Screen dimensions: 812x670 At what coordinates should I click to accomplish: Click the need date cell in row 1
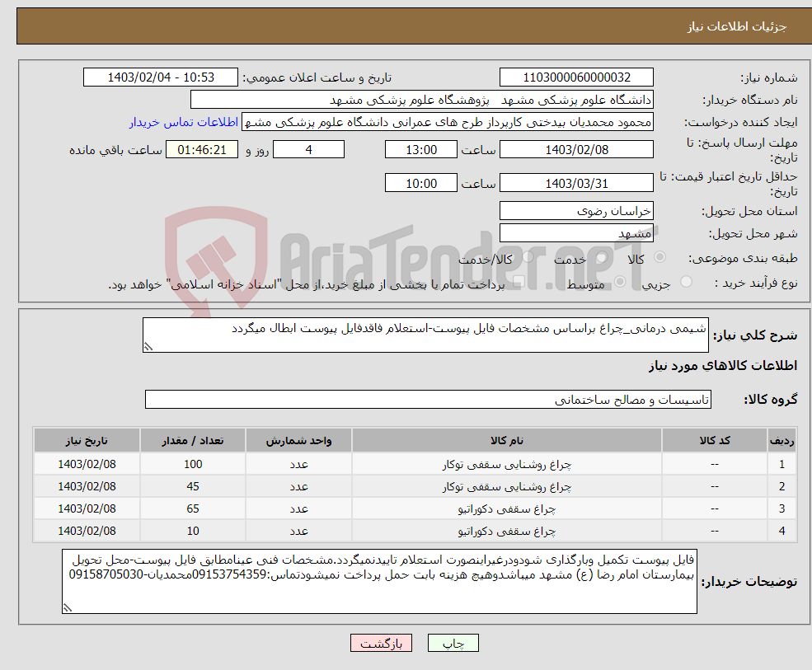click(x=87, y=465)
